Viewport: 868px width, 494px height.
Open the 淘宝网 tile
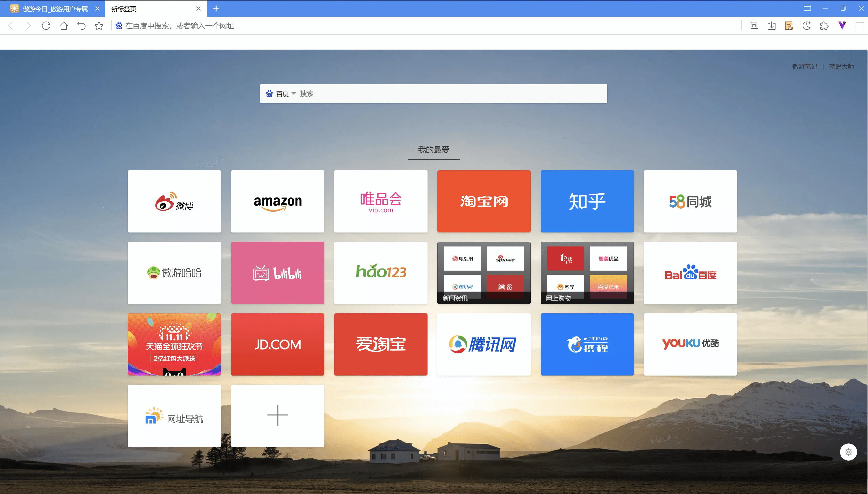click(484, 202)
